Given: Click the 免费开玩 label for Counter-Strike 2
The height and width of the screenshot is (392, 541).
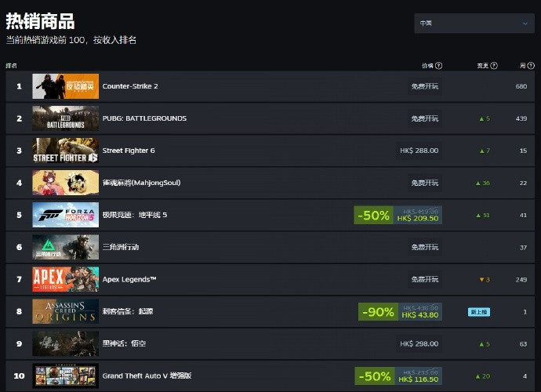Looking at the screenshot, I should [x=425, y=86].
